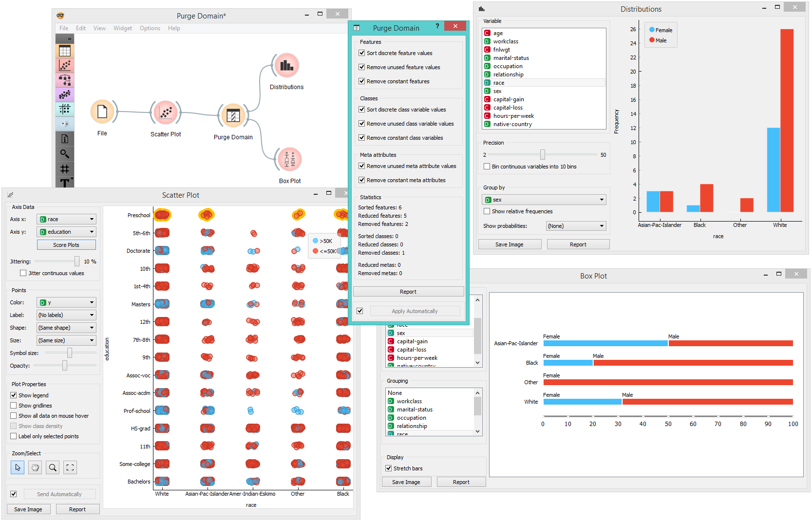812x521 pixels.
Task: Click the Precision slider handle
Action: (542, 155)
